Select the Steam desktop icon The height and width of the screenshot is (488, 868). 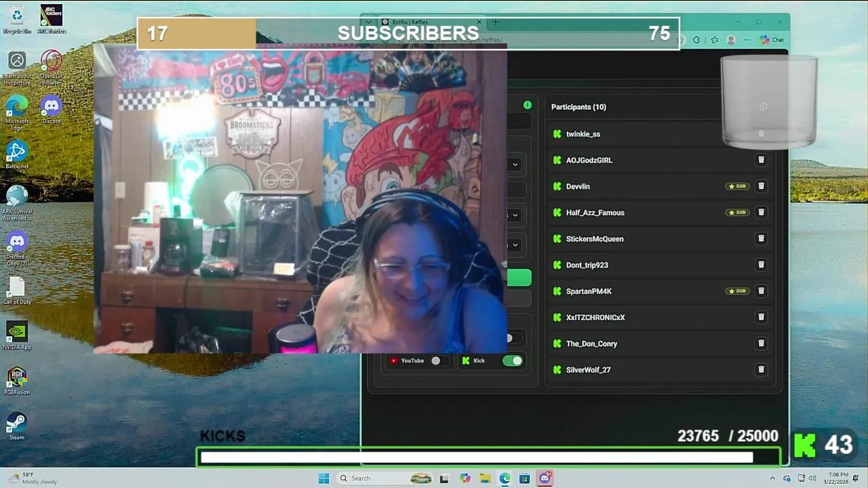17,426
